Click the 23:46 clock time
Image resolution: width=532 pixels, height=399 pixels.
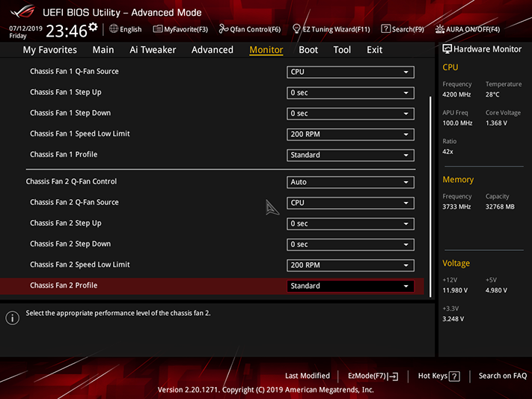click(x=67, y=31)
